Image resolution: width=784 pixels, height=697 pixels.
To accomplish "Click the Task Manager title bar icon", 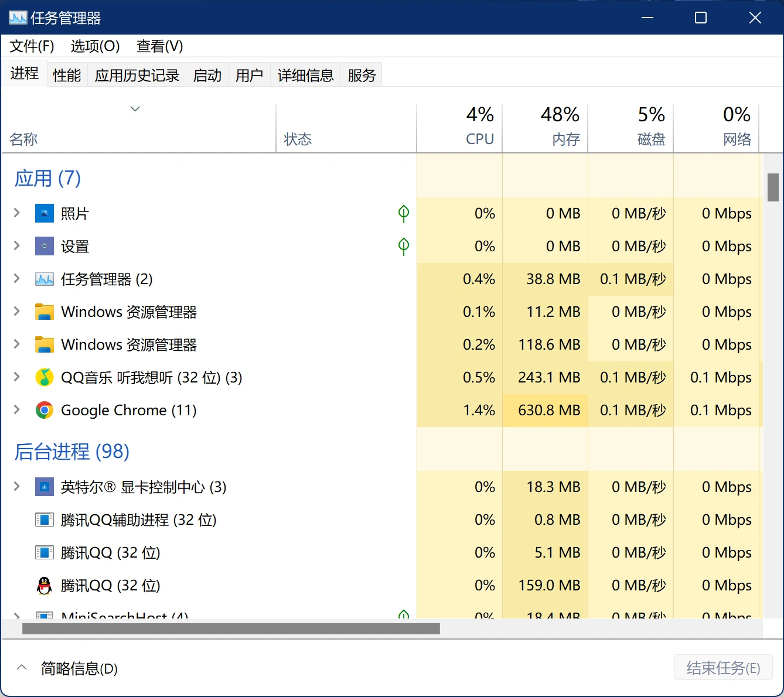I will 18,18.
